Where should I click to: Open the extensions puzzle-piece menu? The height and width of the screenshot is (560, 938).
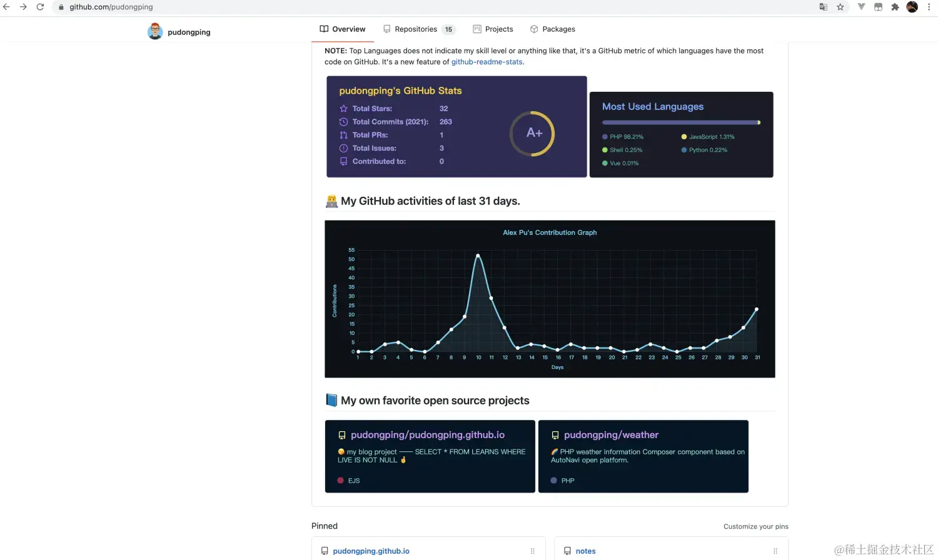pos(895,7)
